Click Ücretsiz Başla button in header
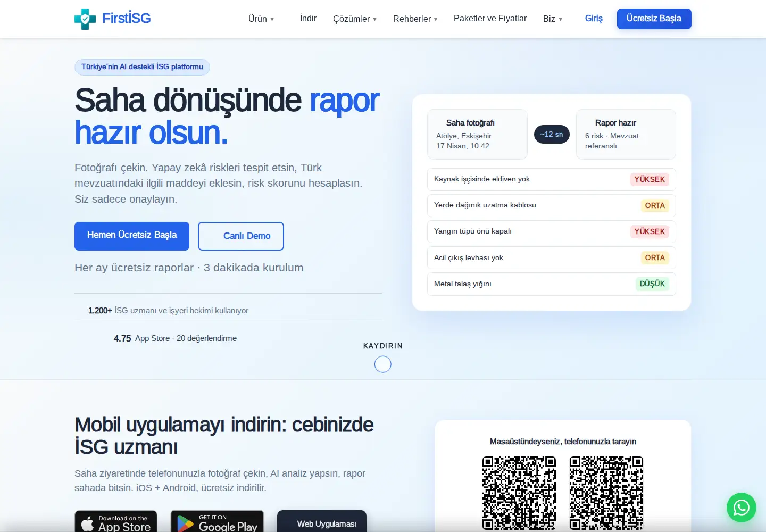766x532 pixels. coord(654,19)
